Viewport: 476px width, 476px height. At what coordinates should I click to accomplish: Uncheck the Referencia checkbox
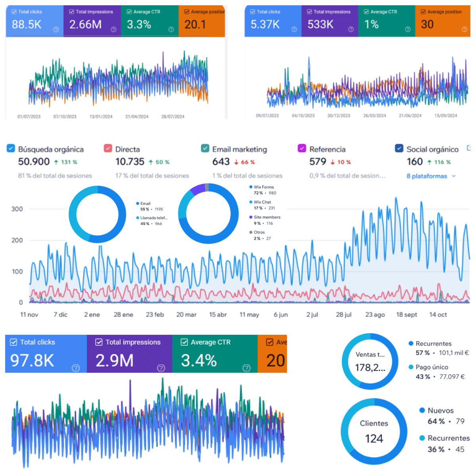(302, 148)
